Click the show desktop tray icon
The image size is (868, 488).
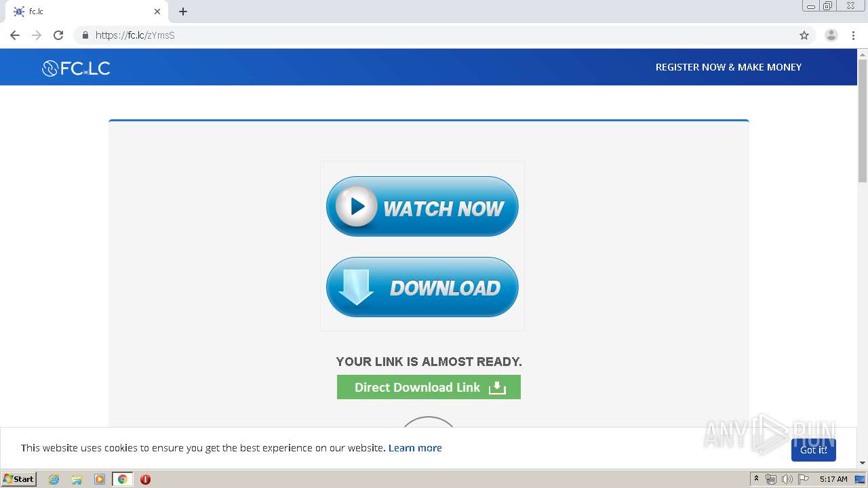coord(861,479)
